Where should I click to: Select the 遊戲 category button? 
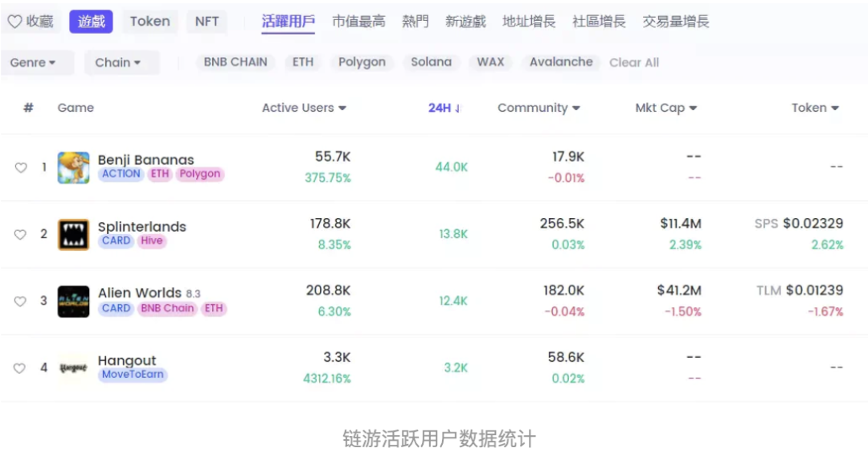coord(92,22)
